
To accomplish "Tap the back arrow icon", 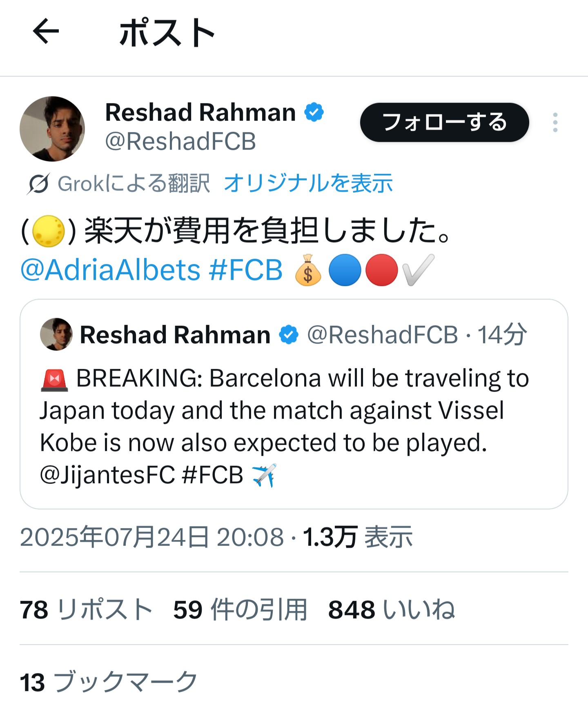I will click(46, 31).
